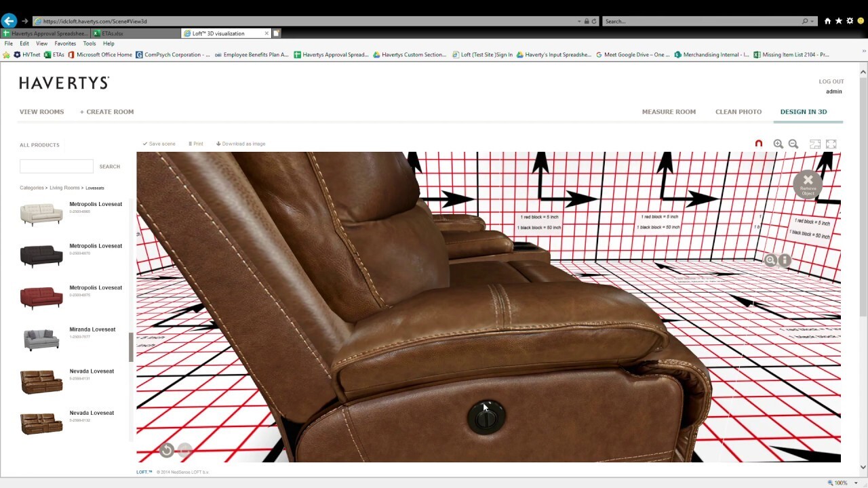The height and width of the screenshot is (488, 868).
Task: Switch to the ETAs.xlsx tab
Action: click(x=136, y=33)
